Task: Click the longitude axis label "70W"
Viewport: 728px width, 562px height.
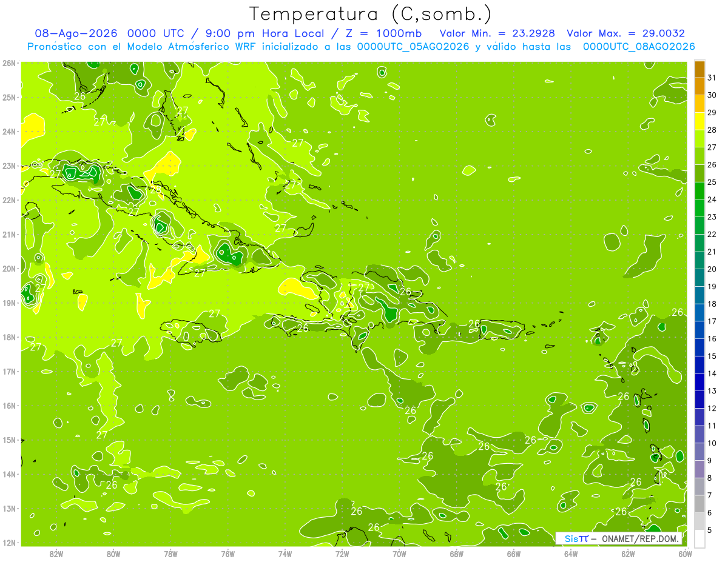Action: (x=399, y=554)
